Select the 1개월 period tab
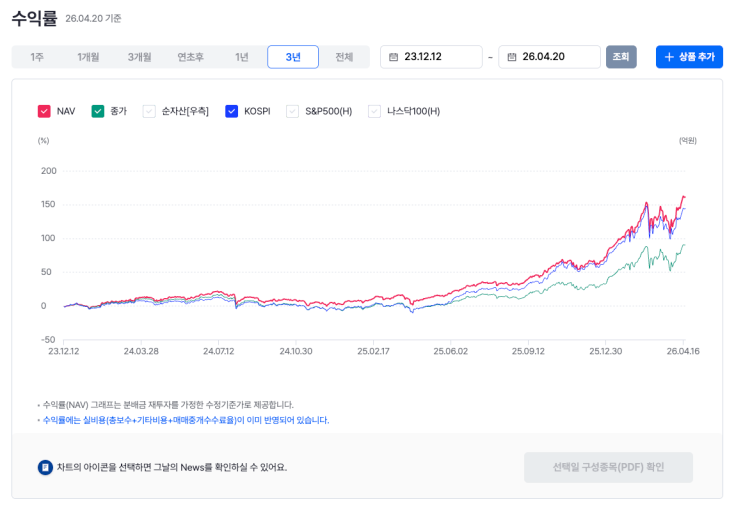 click(x=88, y=57)
